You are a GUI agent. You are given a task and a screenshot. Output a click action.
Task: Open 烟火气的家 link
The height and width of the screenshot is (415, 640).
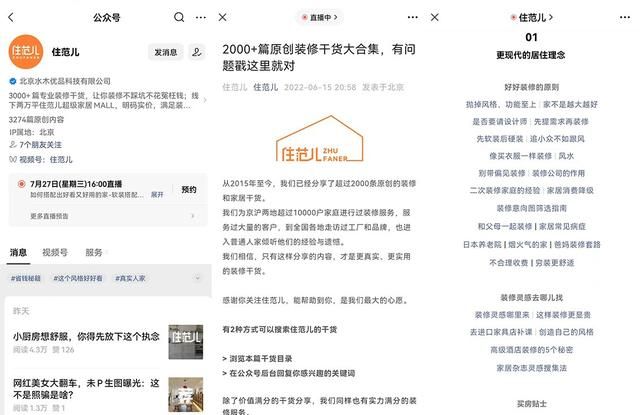point(527,244)
